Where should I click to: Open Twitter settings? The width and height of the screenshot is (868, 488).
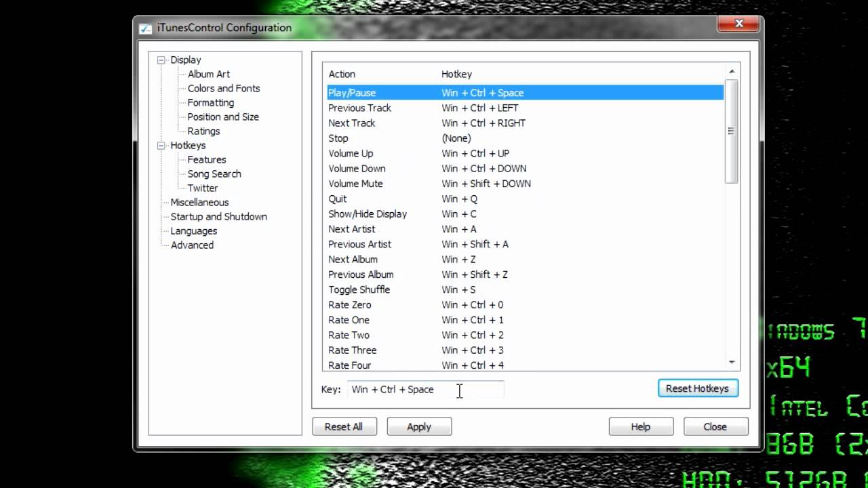tap(203, 188)
